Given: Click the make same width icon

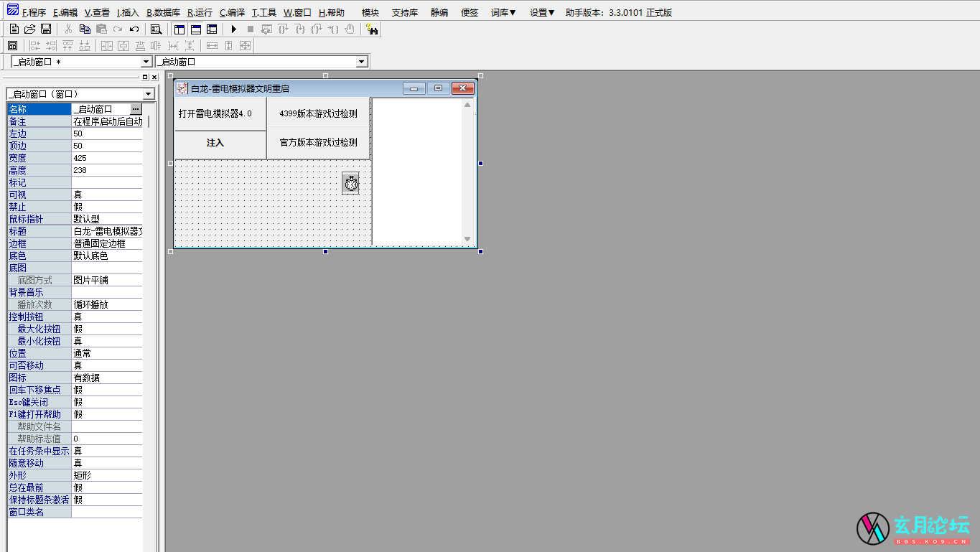Looking at the screenshot, I should pyautogui.click(x=212, y=46).
